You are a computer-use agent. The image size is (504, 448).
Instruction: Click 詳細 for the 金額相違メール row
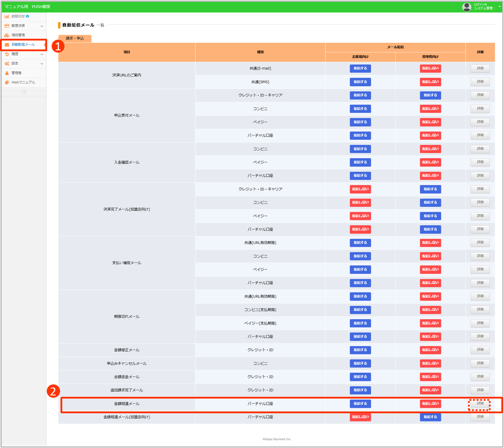480,403
